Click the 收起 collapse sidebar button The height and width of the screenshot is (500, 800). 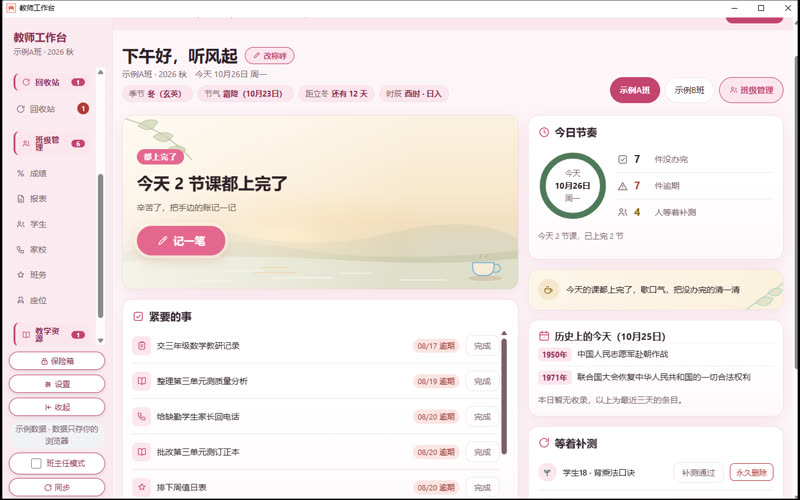[57, 407]
